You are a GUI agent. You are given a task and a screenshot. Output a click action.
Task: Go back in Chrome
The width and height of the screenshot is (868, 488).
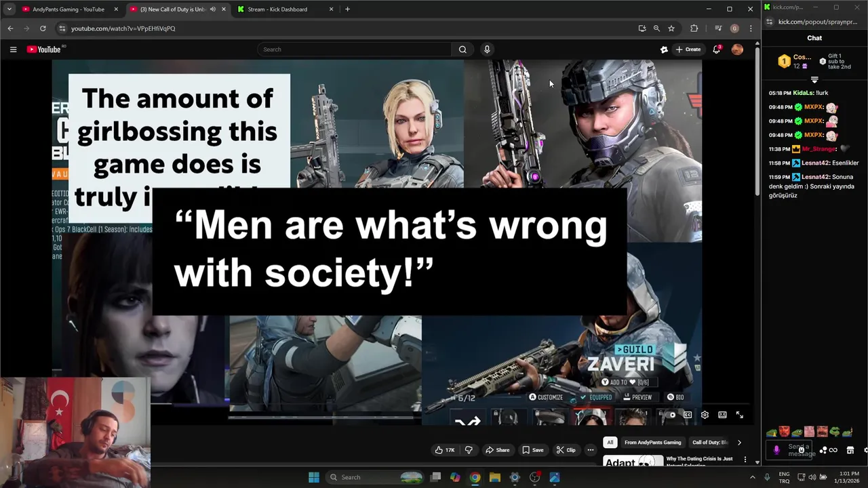[10, 28]
